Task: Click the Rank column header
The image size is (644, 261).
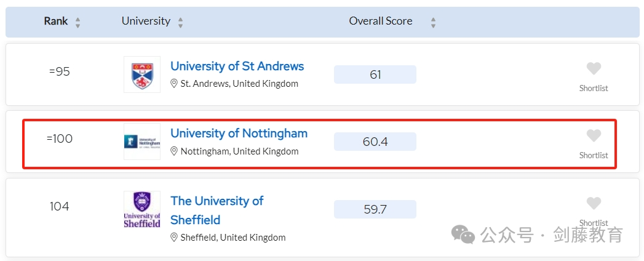Action: click(56, 22)
